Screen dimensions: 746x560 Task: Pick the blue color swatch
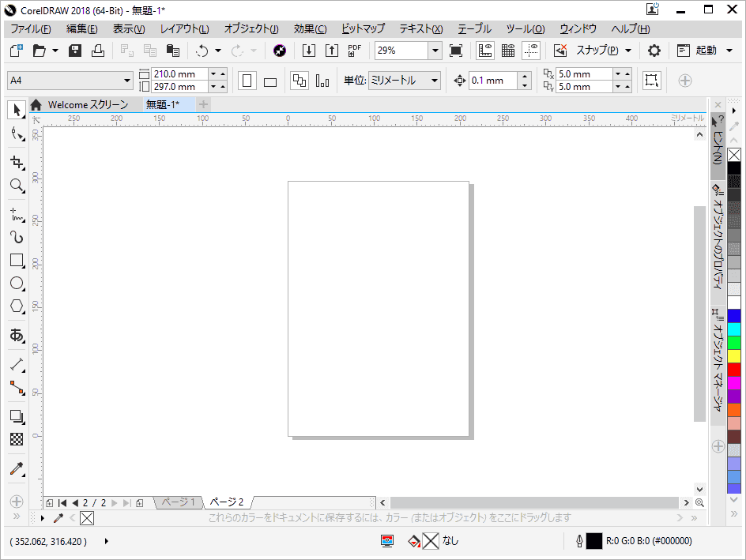pos(734,316)
